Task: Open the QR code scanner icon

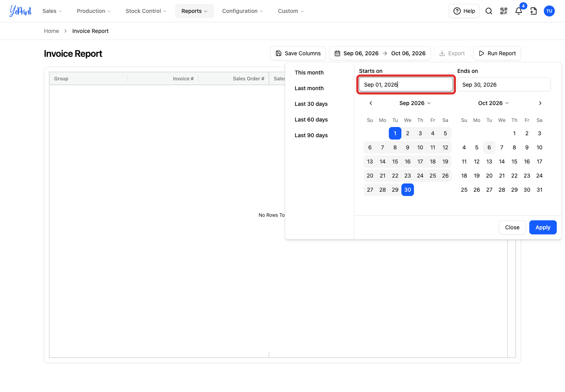Action: [x=504, y=11]
